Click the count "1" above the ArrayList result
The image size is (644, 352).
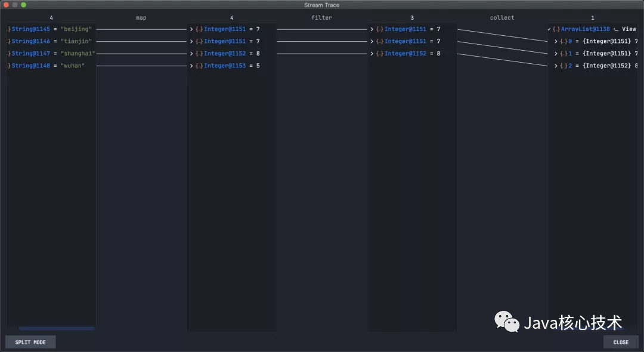pyautogui.click(x=592, y=18)
